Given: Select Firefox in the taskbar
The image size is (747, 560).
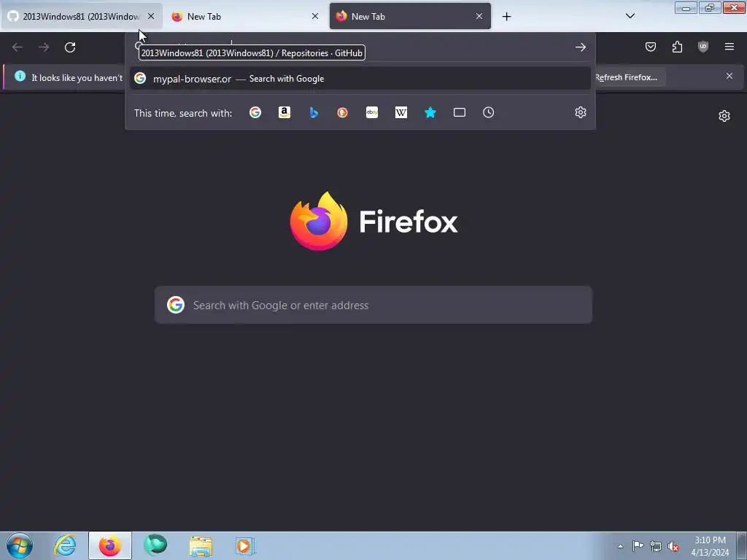Looking at the screenshot, I should coord(110,545).
